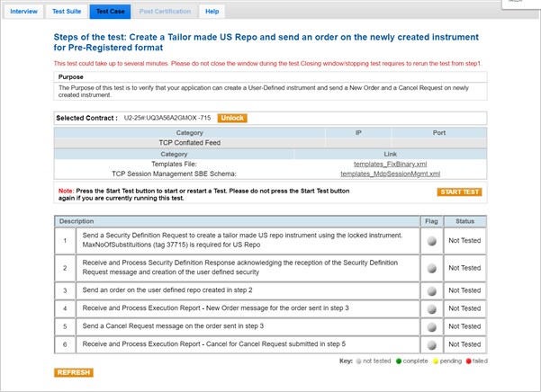Click the flag indicator for step 2
The height and width of the screenshot is (392, 541).
pos(430,266)
